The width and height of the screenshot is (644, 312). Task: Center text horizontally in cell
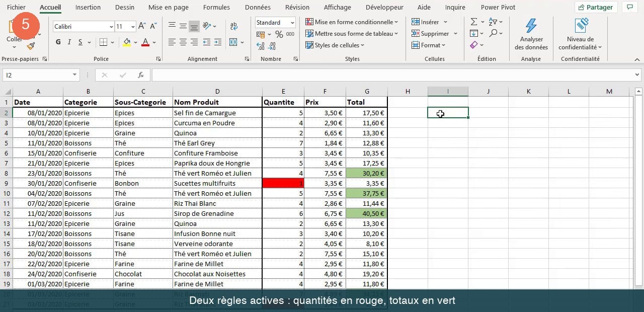(x=183, y=42)
